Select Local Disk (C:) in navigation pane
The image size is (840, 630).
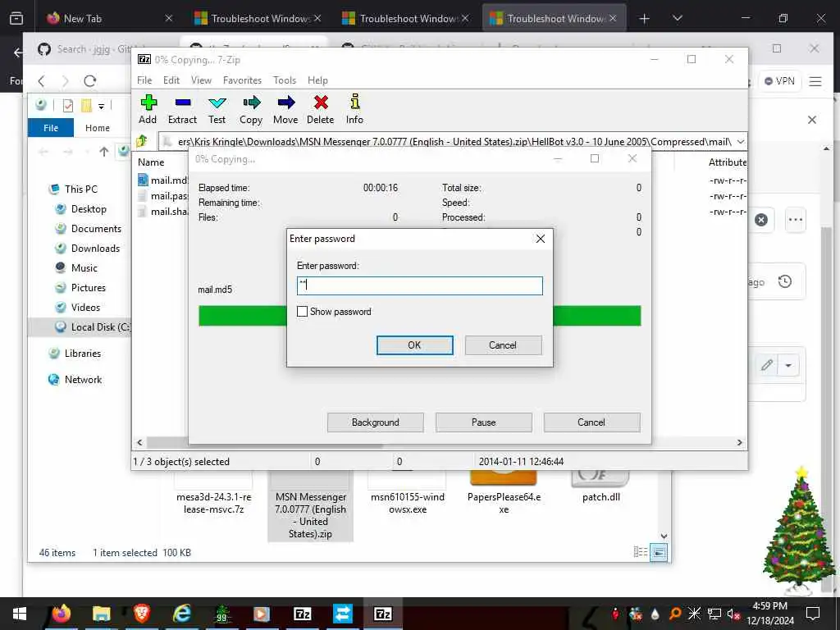(x=93, y=326)
